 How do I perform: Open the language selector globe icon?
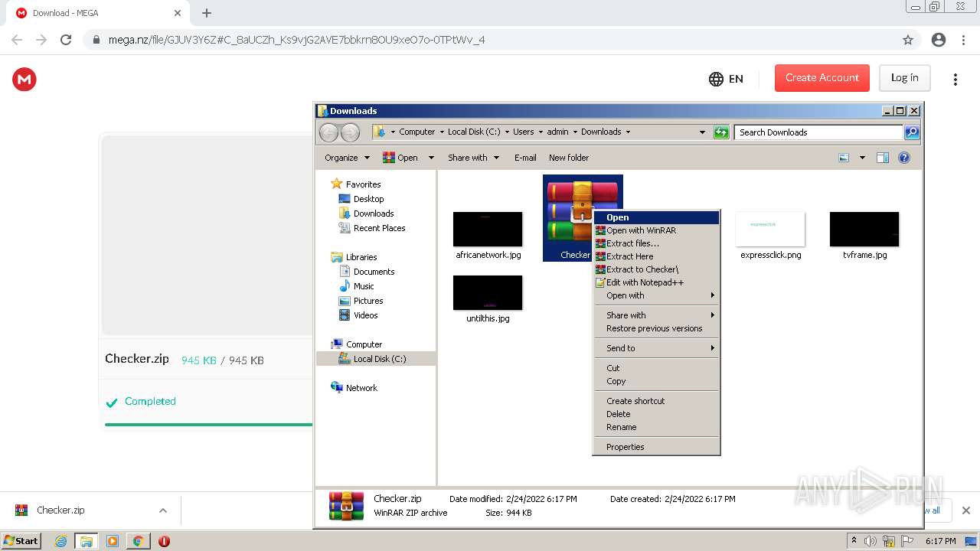pyautogui.click(x=716, y=79)
